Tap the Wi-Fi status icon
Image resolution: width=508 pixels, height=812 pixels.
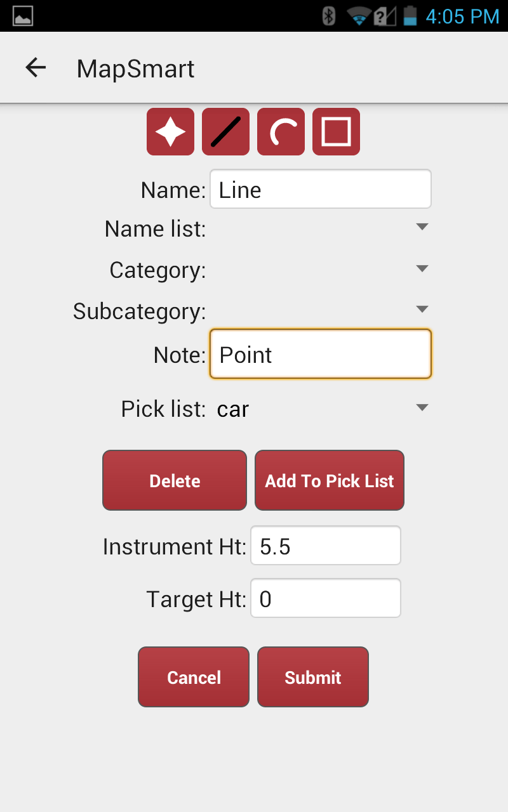coord(358,16)
